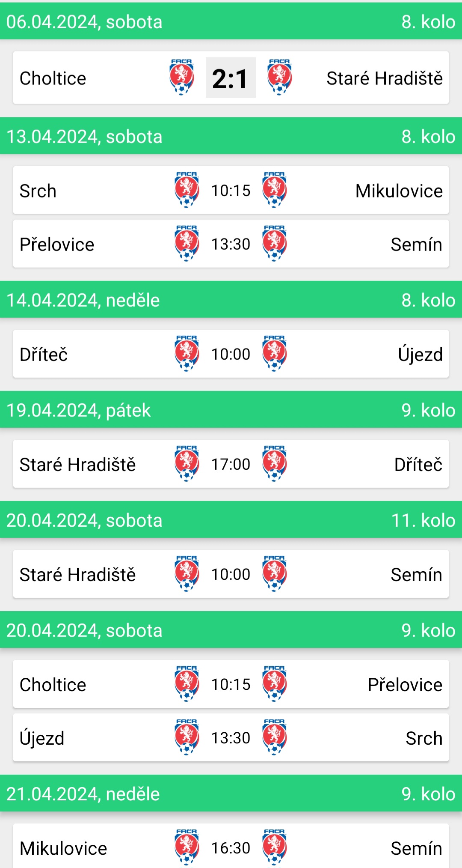Tap the Přelovice crest in the 13:30 home match
This screenshot has height=868, width=462.
[187, 243]
